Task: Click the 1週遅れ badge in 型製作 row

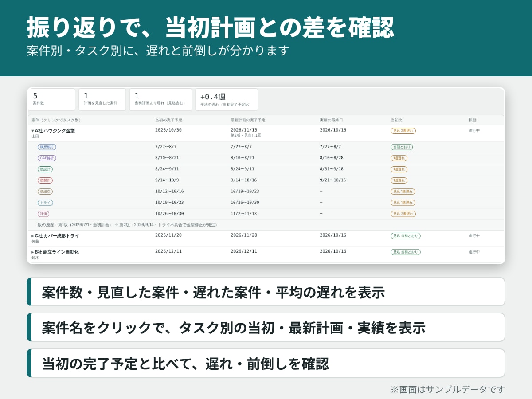Action: click(399, 180)
